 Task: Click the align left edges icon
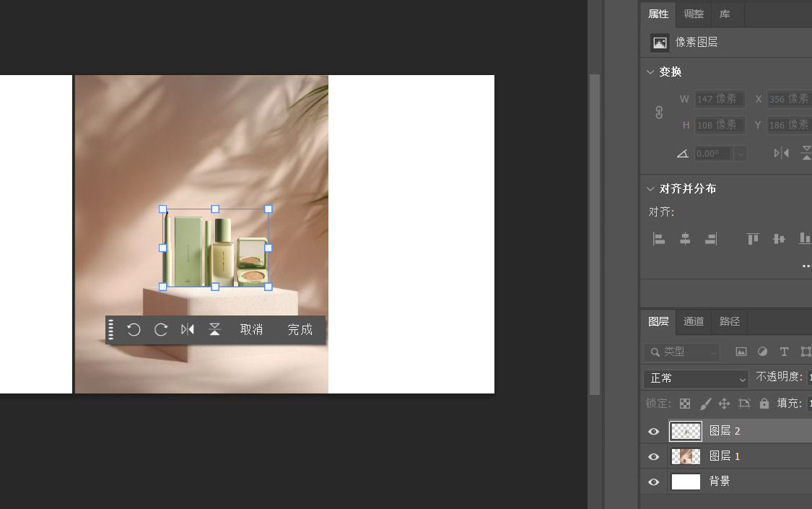click(x=658, y=239)
